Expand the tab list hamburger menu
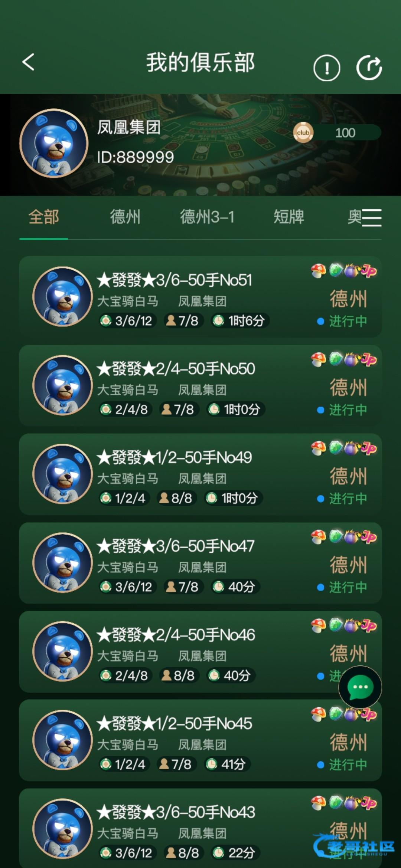401x868 pixels. coord(372,217)
